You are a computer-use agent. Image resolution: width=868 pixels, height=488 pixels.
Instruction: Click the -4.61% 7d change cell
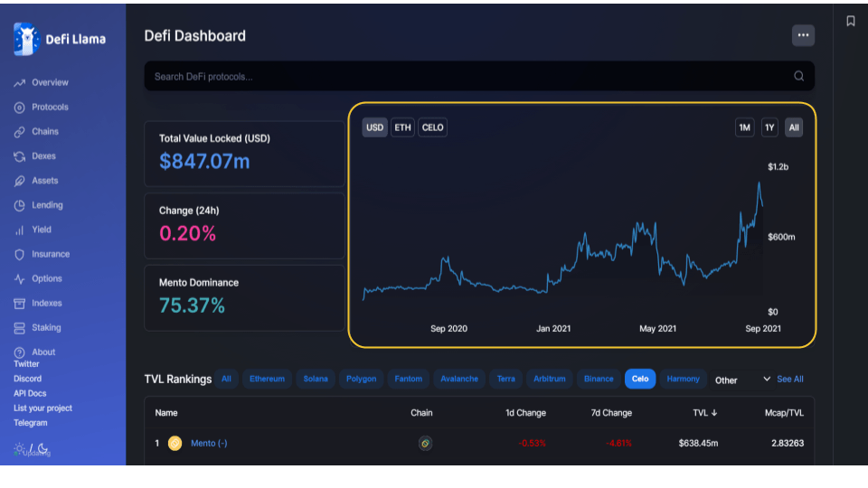click(x=618, y=443)
